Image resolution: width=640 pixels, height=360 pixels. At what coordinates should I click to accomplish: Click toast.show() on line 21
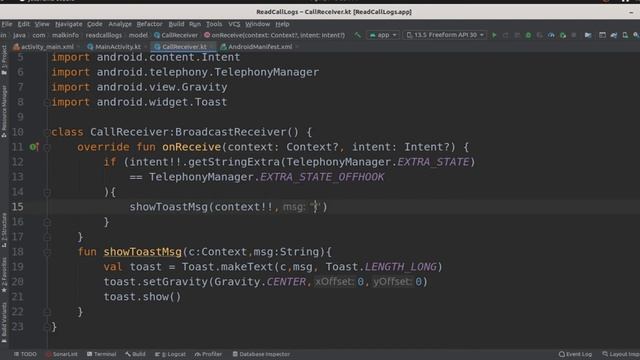142,297
